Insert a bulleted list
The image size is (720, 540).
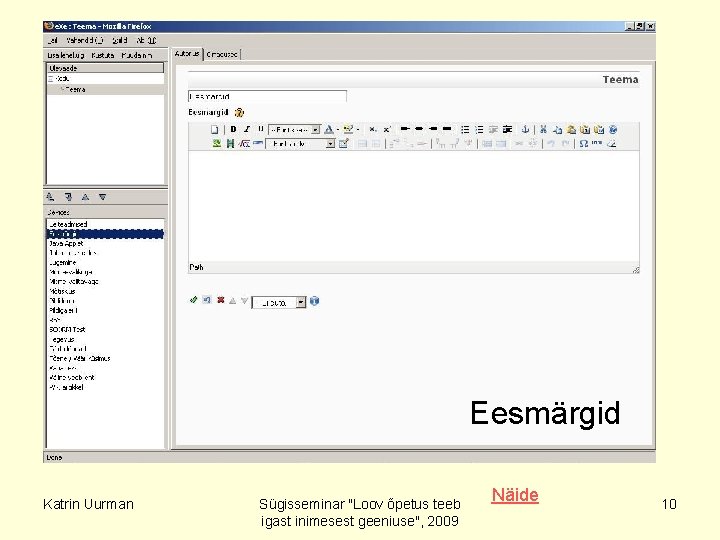(465, 130)
